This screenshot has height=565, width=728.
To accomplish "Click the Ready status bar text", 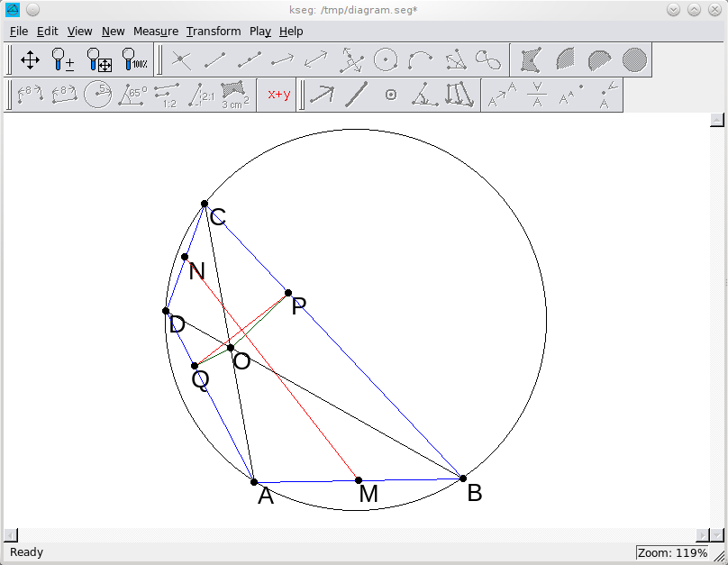I will pyautogui.click(x=26, y=552).
